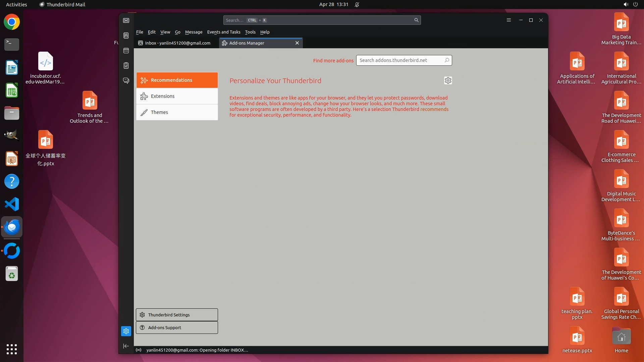
Task: Open system volume and power menu
Action: click(x=630, y=4)
